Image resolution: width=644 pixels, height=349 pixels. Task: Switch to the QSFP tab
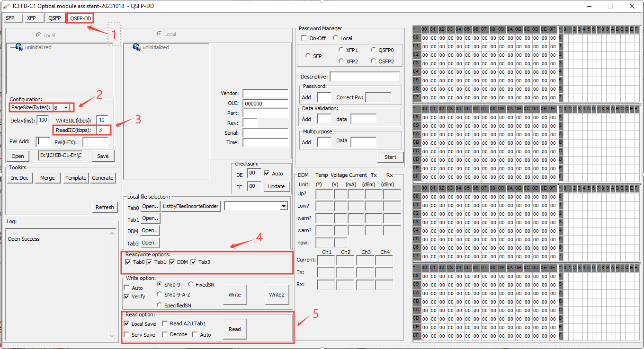(54, 17)
